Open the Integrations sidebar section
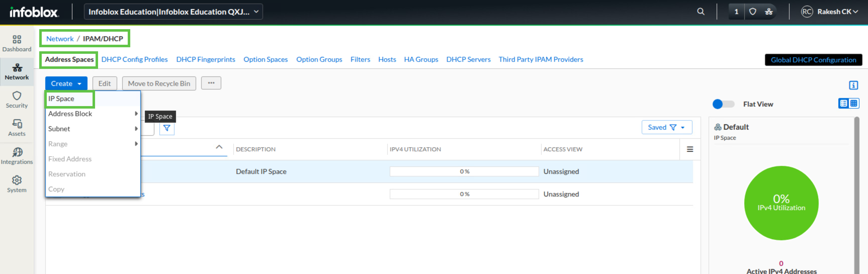 point(17,156)
